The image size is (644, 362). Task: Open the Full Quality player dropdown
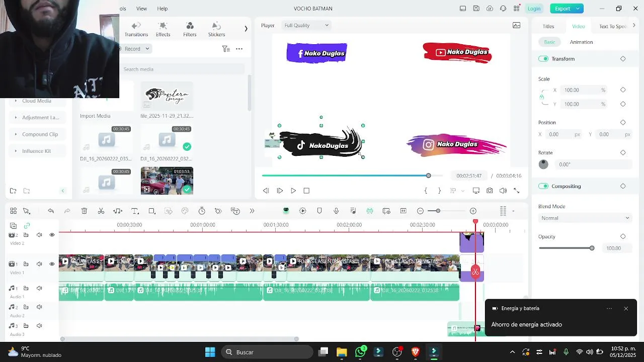click(306, 25)
